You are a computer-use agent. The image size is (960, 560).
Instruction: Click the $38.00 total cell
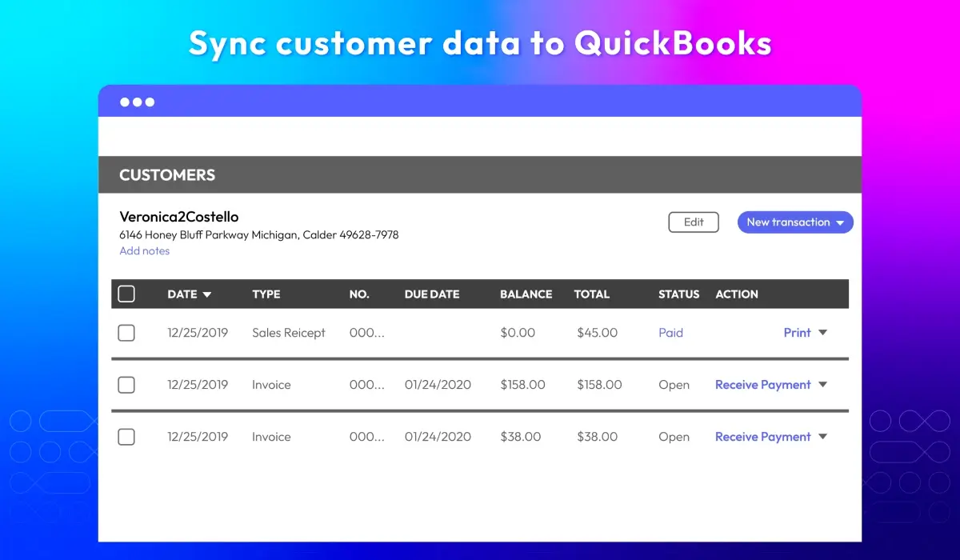[x=598, y=437]
